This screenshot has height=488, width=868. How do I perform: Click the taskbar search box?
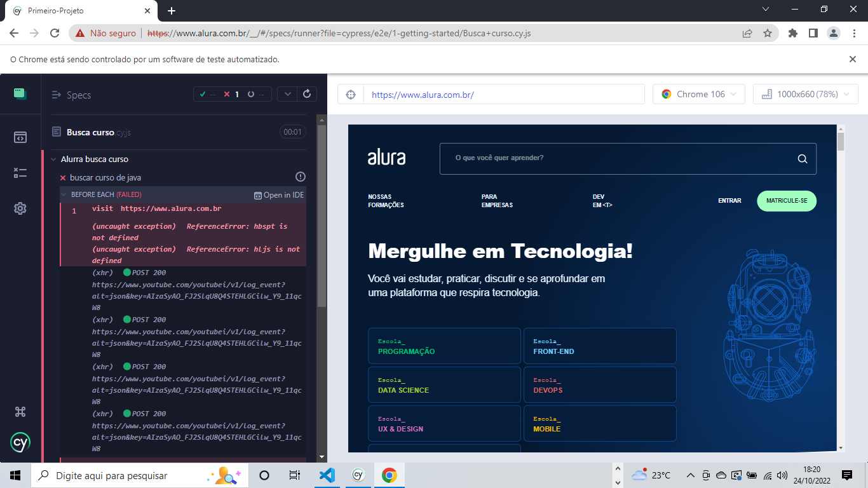click(139, 475)
